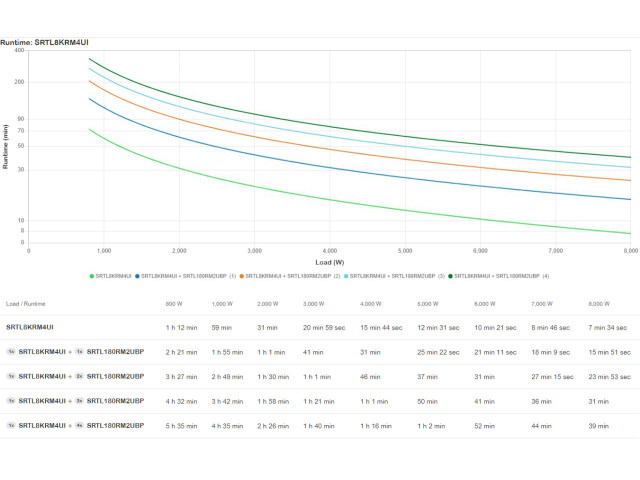This screenshot has height=480, width=640.
Task: Click the '4 h 35 min' cell
Action: coord(227,426)
